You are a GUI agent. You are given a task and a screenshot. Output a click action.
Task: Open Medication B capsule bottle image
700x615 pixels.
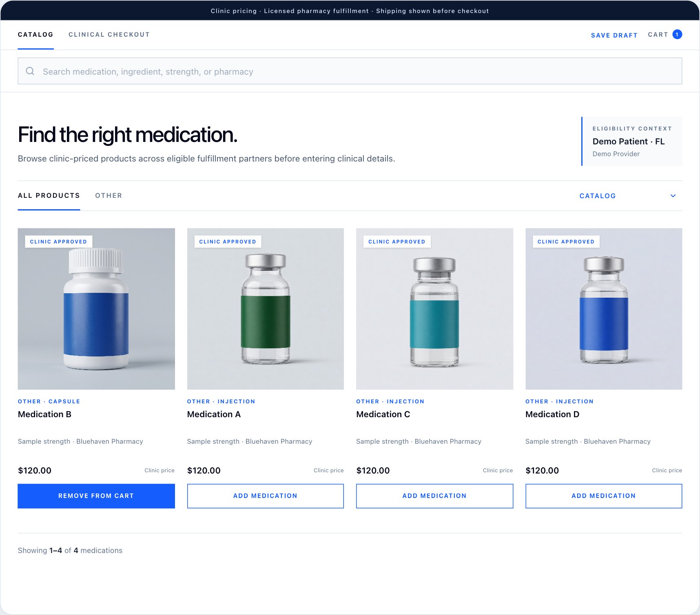tap(96, 309)
